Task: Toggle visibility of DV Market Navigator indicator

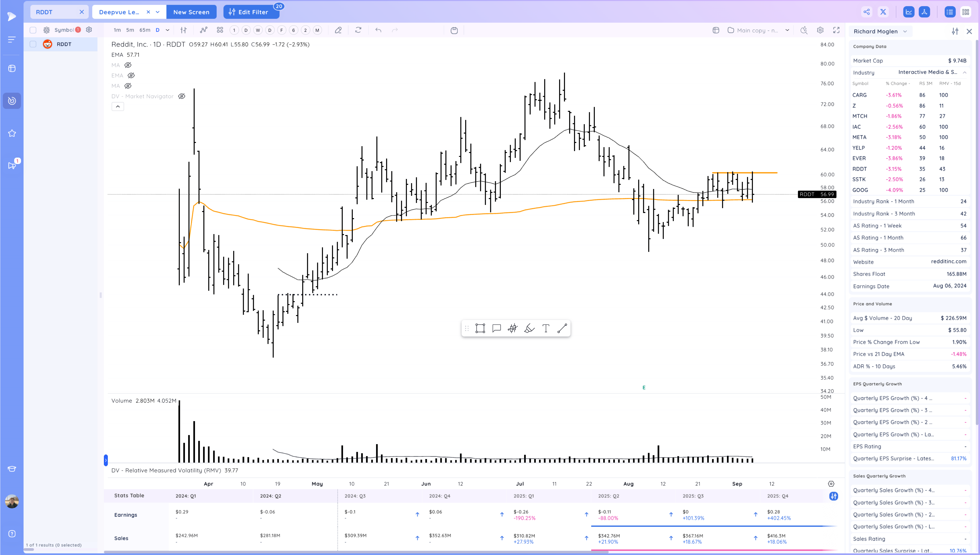Action: [182, 96]
